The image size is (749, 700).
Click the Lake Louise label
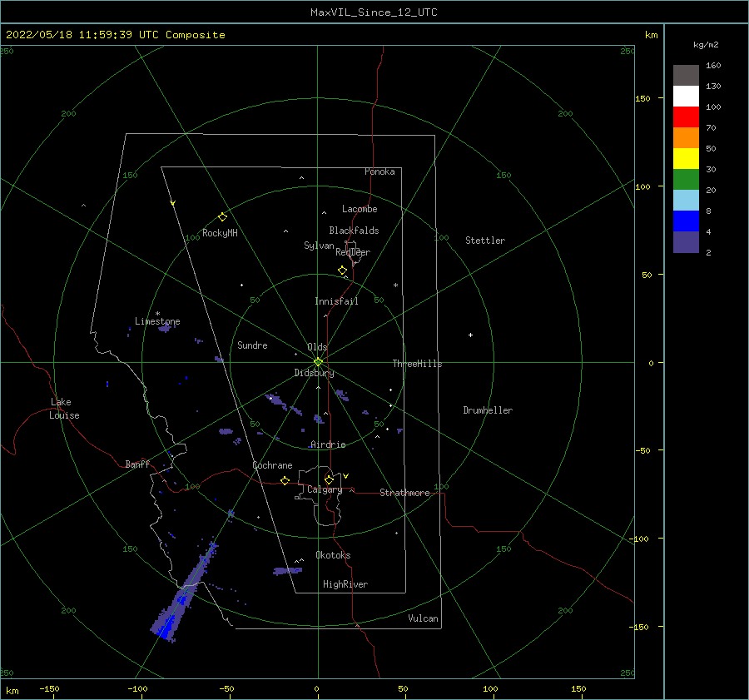[x=64, y=409]
